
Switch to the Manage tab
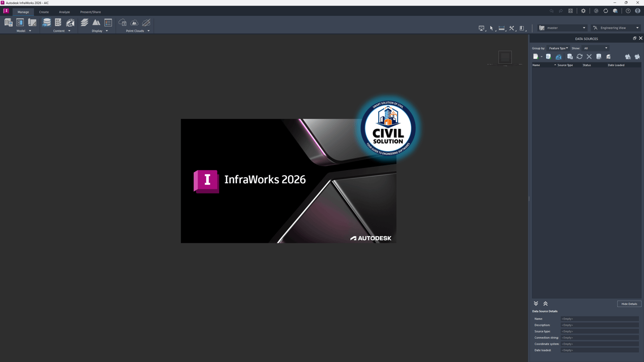tap(23, 12)
